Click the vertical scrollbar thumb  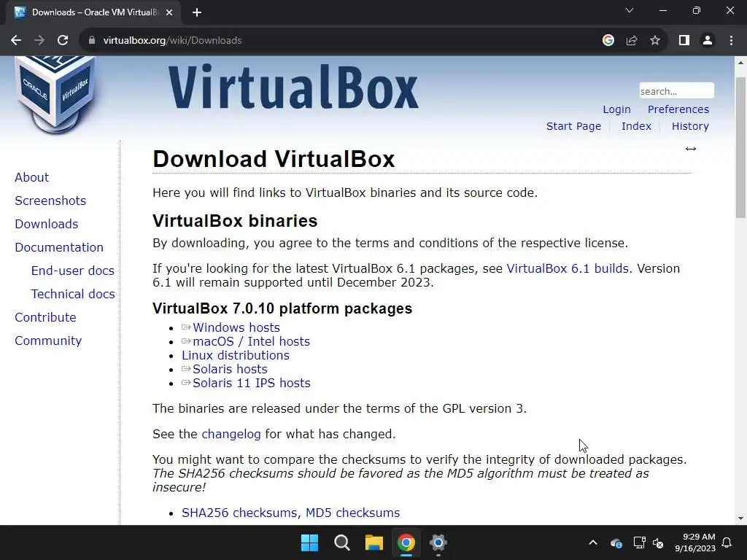click(x=741, y=147)
